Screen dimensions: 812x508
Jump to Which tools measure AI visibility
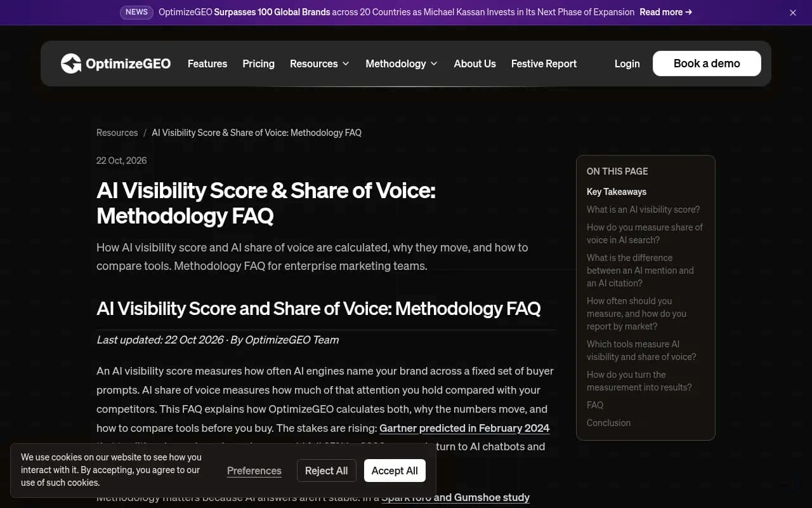[x=641, y=351]
